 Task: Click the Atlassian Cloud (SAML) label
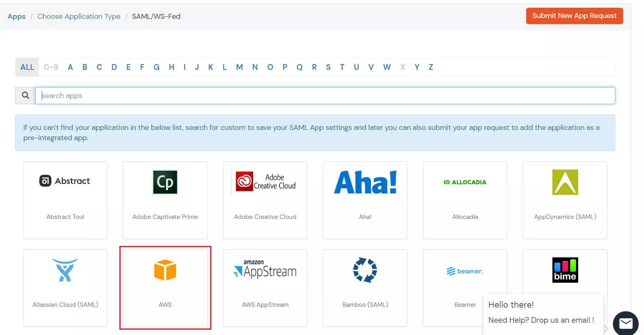(65, 305)
